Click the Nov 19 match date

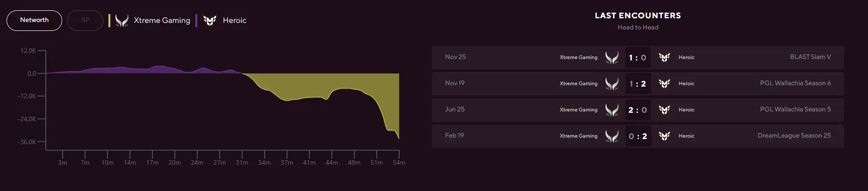(455, 83)
